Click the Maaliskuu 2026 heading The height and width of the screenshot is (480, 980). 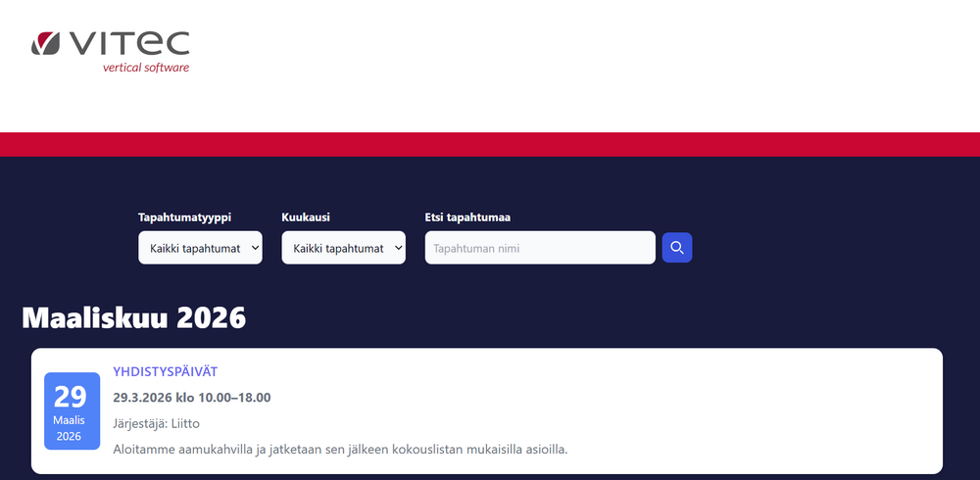133,317
